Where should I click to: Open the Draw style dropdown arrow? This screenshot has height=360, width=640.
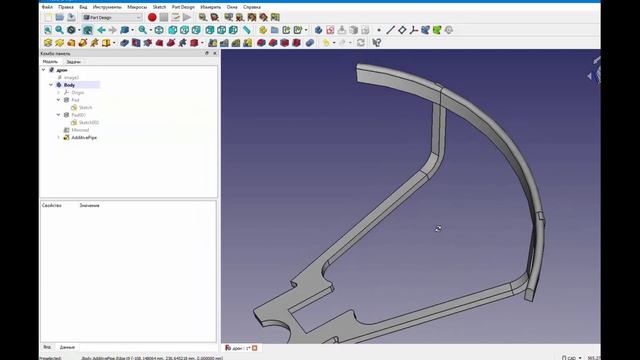pos(79,31)
